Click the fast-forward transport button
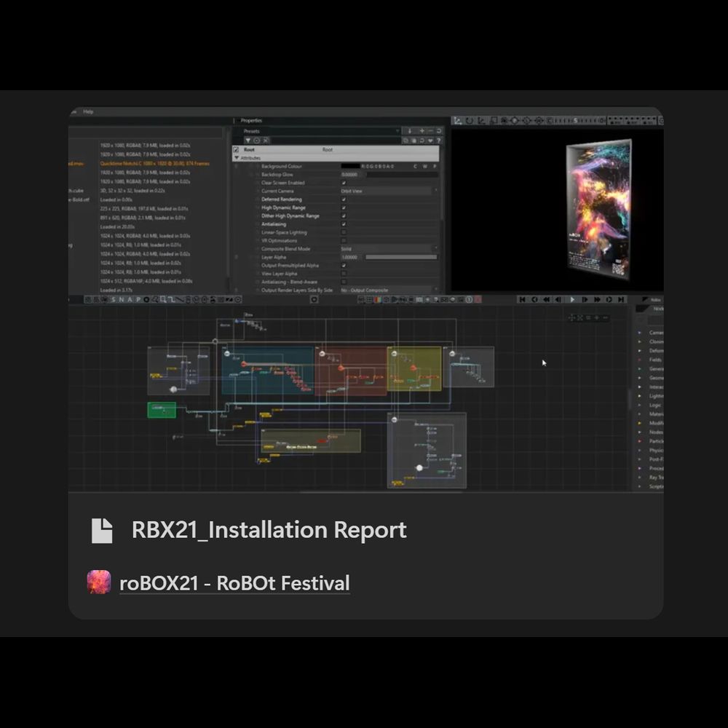Viewport: 728px width, 728px height. point(597,299)
